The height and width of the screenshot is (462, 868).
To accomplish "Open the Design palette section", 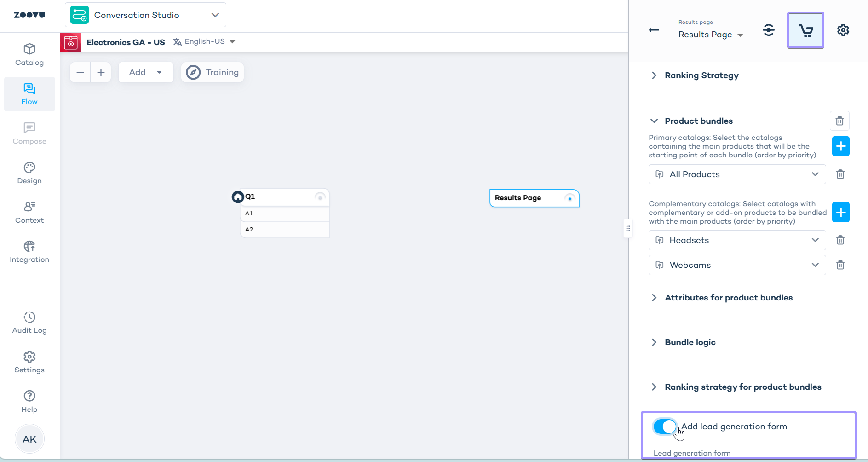I will pos(29,173).
